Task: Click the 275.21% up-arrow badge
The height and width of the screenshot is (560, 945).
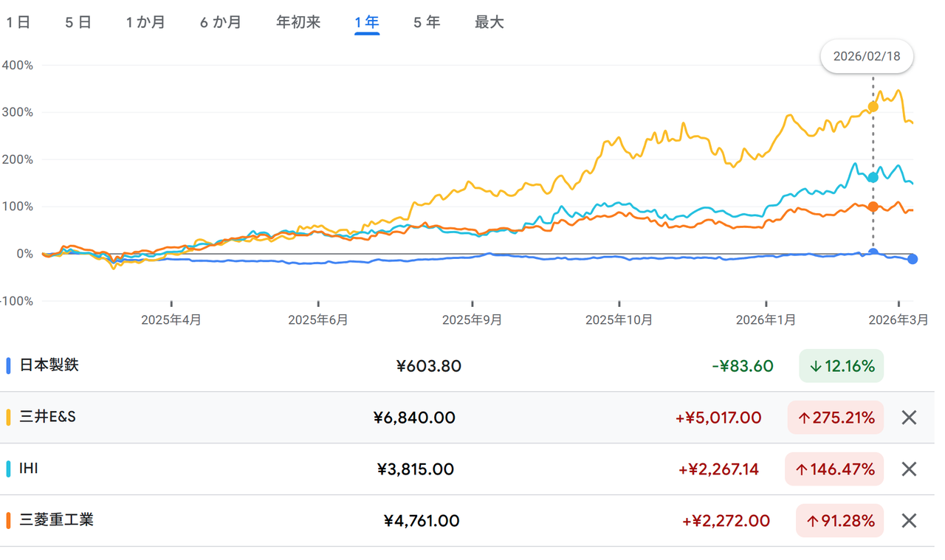Action: [835, 418]
